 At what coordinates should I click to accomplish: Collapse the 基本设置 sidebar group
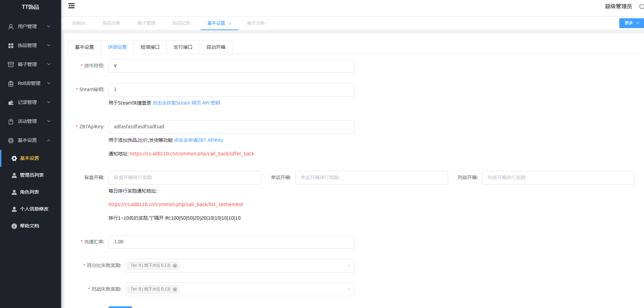pos(30,140)
